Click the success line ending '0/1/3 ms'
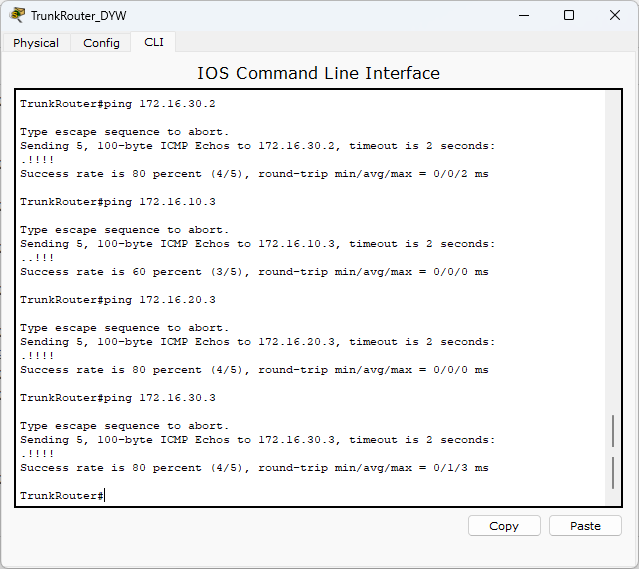 tap(254, 468)
